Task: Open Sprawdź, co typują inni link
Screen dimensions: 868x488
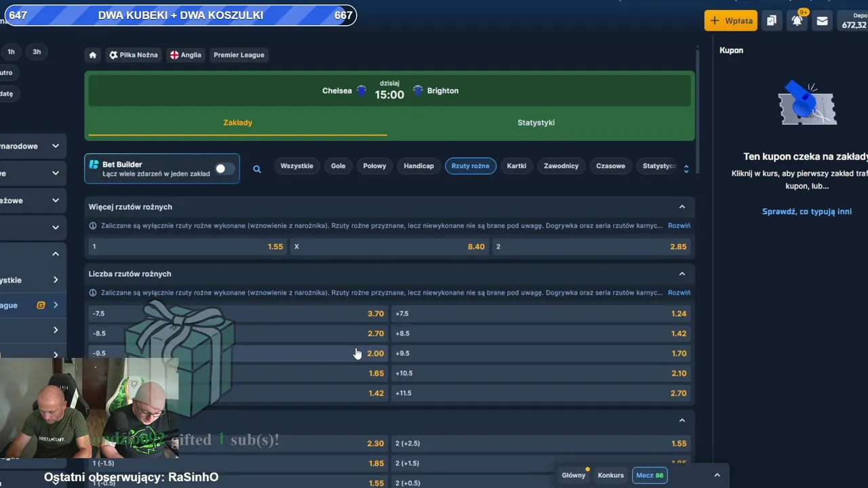Action: [807, 211]
